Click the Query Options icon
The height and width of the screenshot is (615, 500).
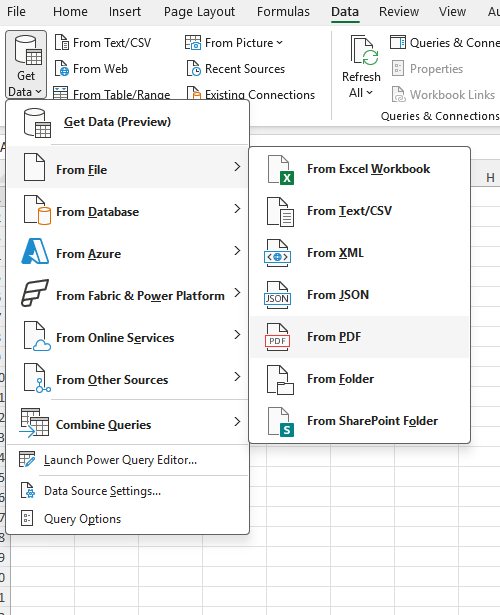click(27, 518)
